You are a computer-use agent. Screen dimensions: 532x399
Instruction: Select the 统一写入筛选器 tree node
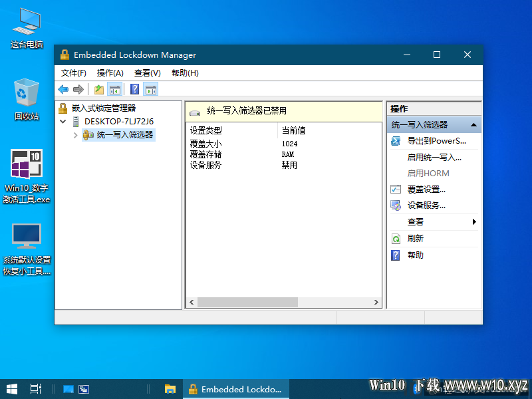coord(125,135)
